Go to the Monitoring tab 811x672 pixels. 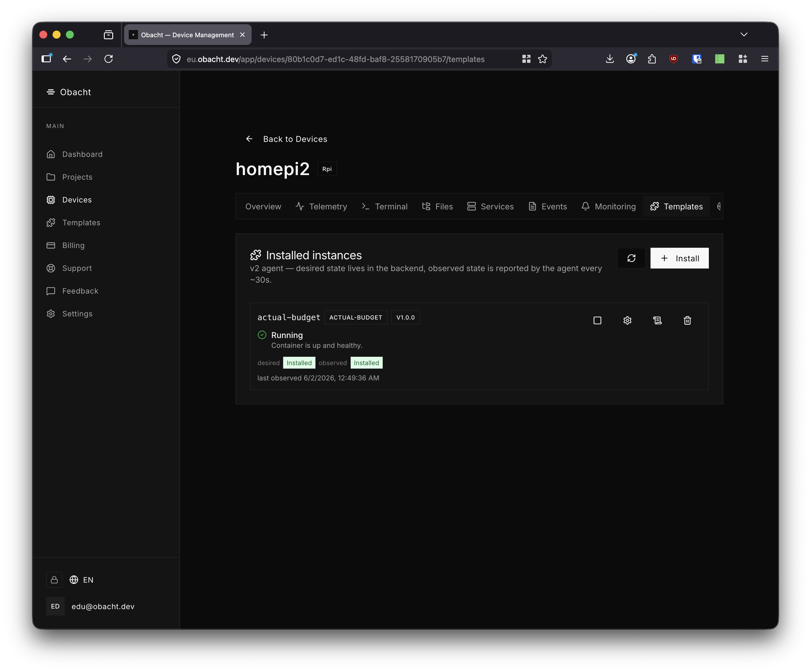(x=608, y=207)
